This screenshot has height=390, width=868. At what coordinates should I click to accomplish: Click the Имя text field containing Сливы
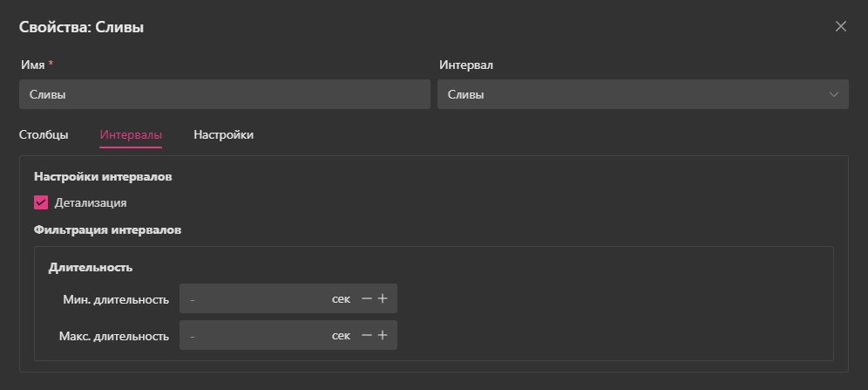[224, 94]
